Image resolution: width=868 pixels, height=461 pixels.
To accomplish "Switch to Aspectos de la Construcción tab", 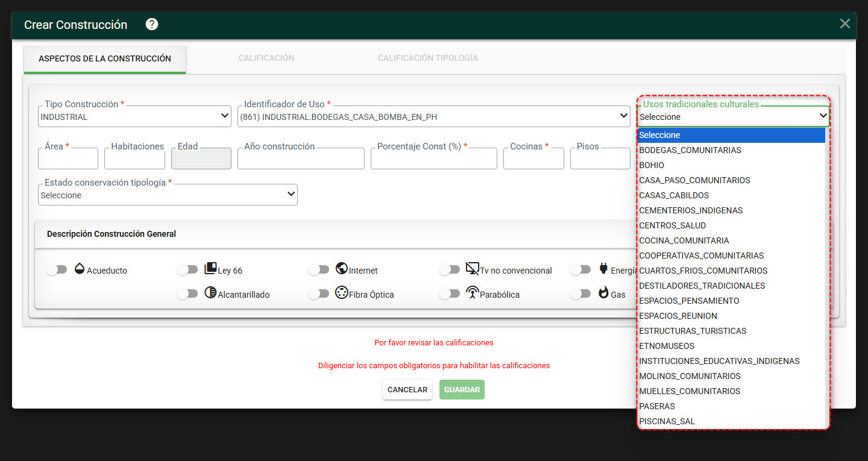I will point(105,59).
